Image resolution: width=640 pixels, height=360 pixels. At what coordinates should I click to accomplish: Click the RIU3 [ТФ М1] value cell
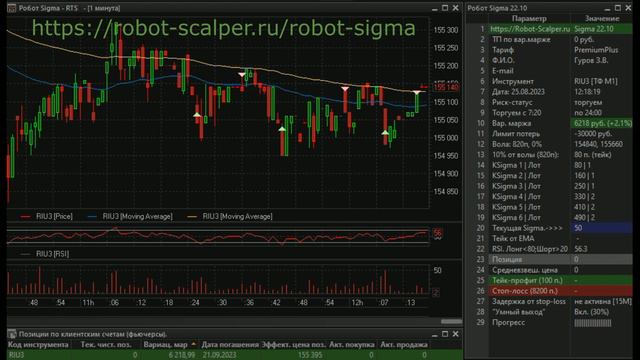602,81
